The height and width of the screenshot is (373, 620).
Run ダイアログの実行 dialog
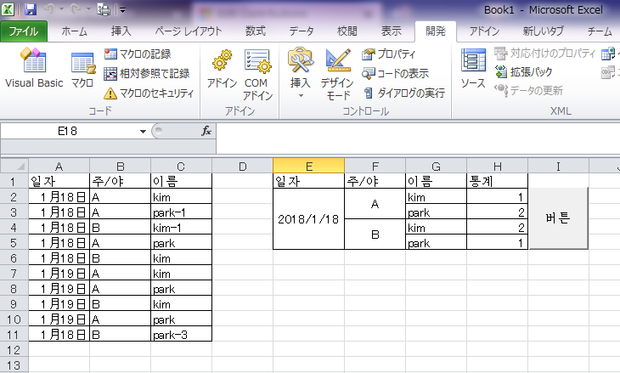pos(404,93)
